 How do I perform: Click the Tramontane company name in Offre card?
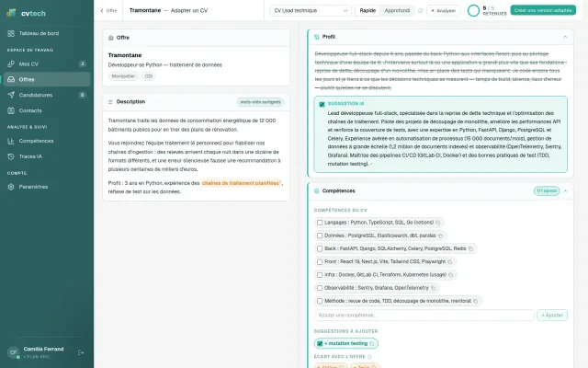(x=125, y=55)
